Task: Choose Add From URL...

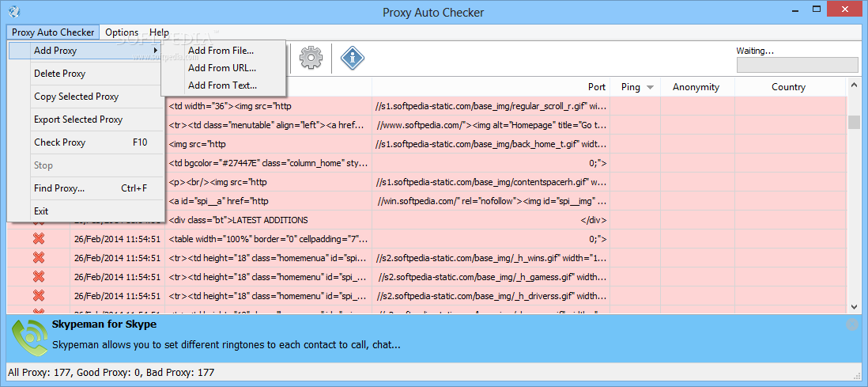Action: pos(223,68)
